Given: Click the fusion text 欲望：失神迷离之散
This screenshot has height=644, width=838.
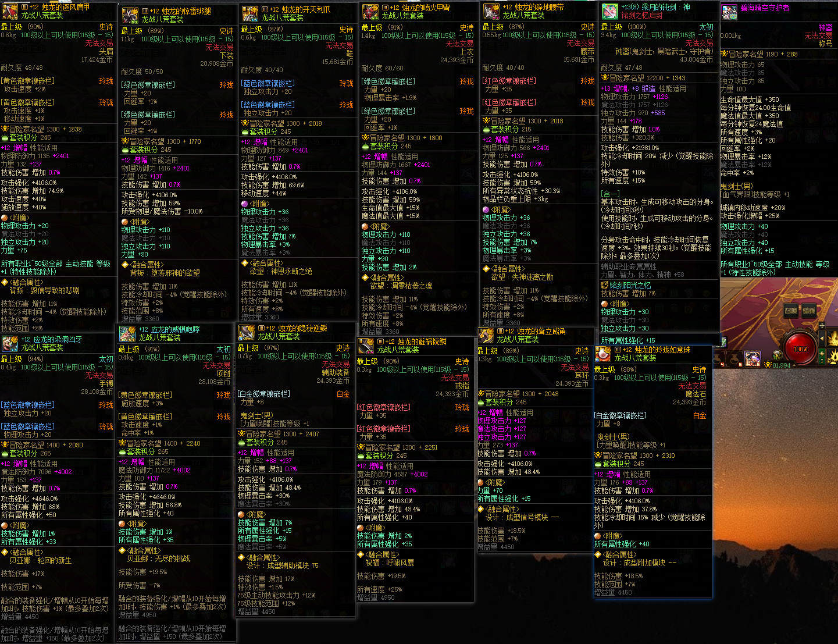Looking at the screenshot, I should (x=522, y=277).
